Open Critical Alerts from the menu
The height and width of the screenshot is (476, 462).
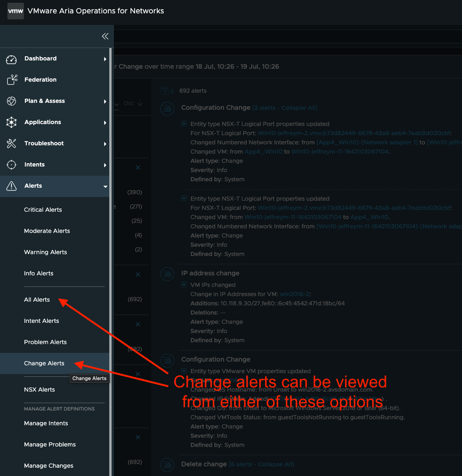tap(43, 210)
